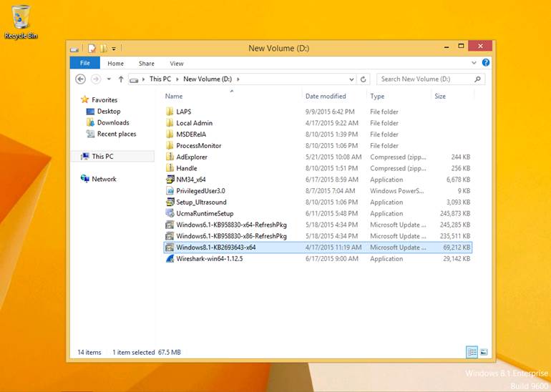This screenshot has width=551, height=392.
Task: Click the Up one level arrow
Action: (x=121, y=79)
